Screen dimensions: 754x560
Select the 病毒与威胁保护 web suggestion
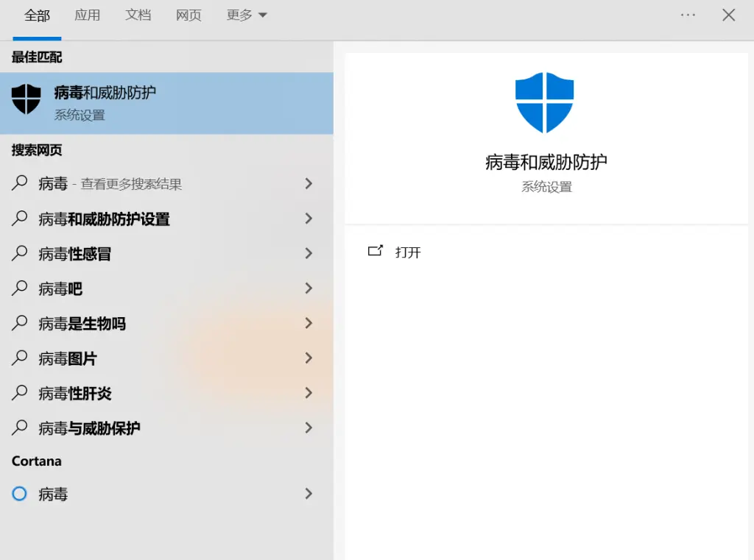tap(166, 428)
